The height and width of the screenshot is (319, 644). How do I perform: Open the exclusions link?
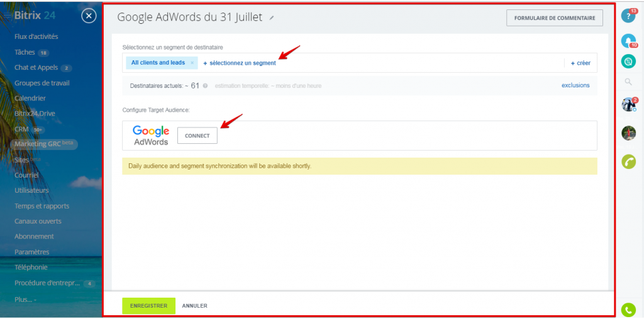pyautogui.click(x=575, y=85)
